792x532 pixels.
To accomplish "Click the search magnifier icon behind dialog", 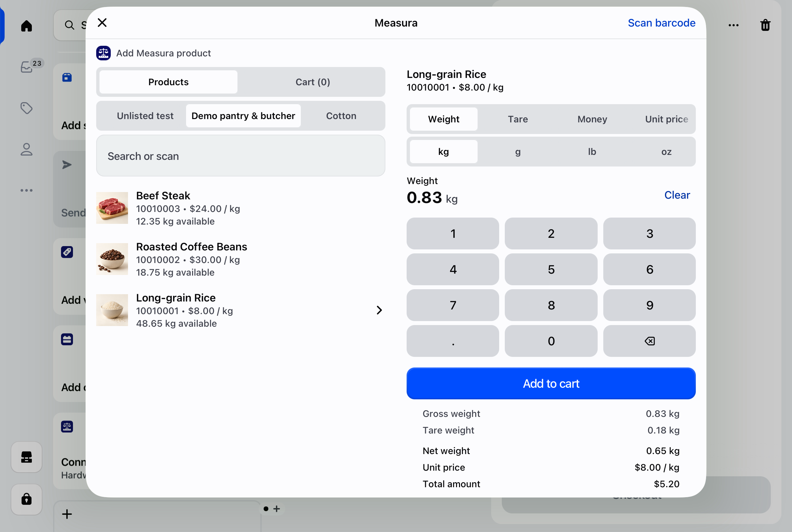I will (70, 25).
